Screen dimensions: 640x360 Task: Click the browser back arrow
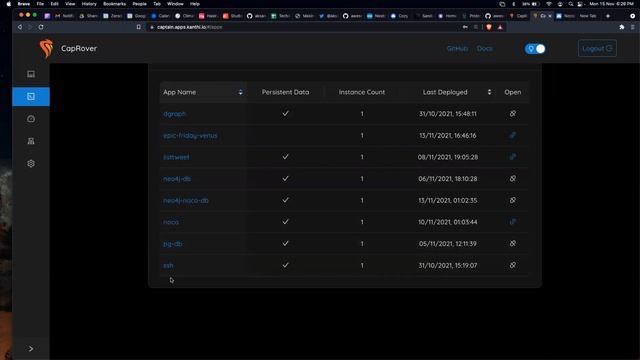pos(20,27)
